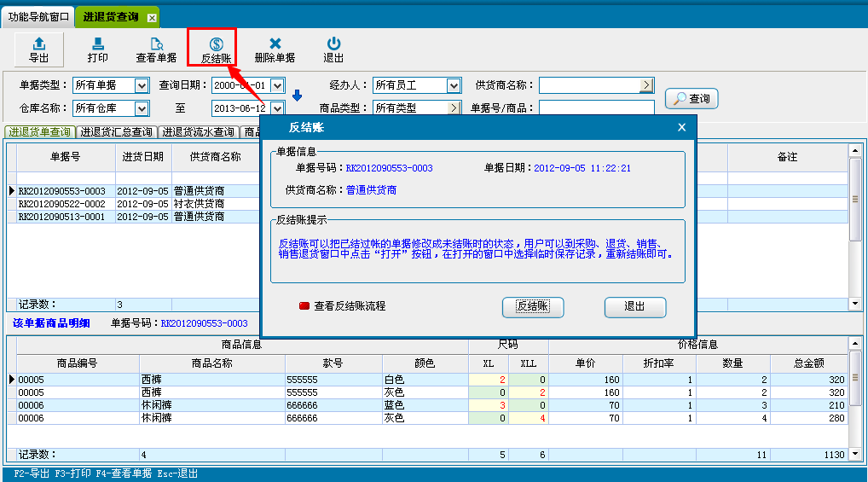Switch to the 功能导航窗口 tab

[x=38, y=17]
